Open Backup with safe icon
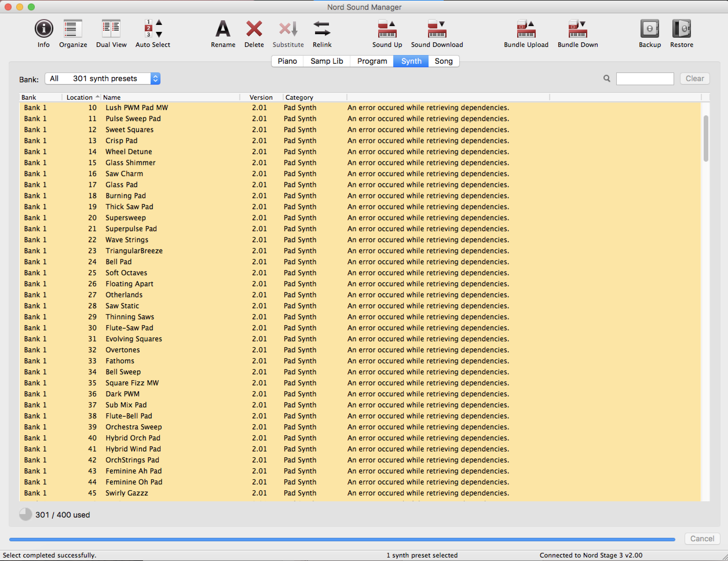 coord(650,29)
